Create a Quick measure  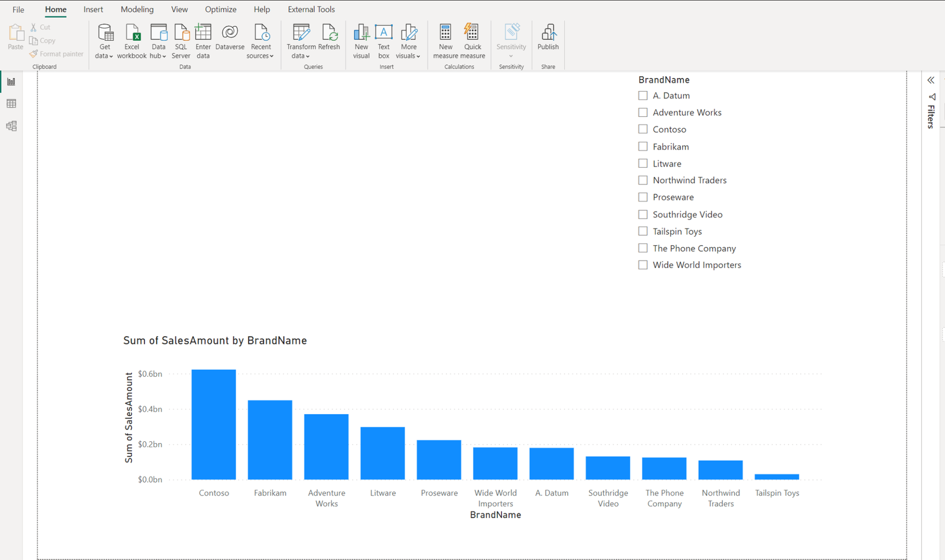472,41
